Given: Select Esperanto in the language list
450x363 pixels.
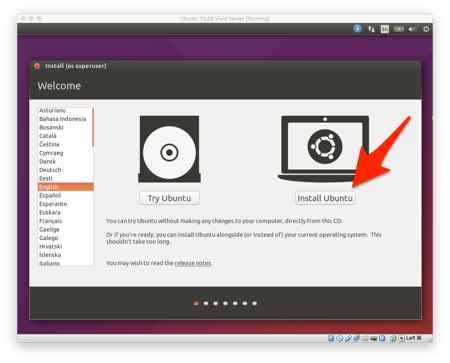Looking at the screenshot, I should click(65, 204).
